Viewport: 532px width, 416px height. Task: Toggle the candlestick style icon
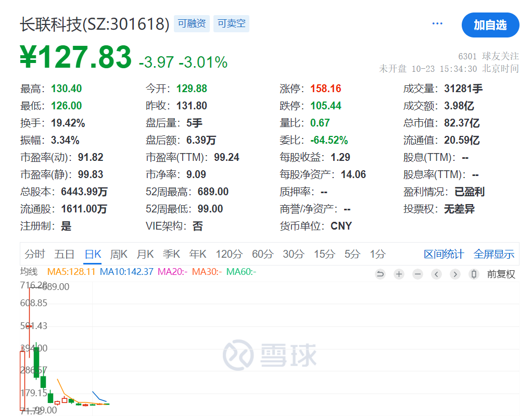click(x=474, y=274)
